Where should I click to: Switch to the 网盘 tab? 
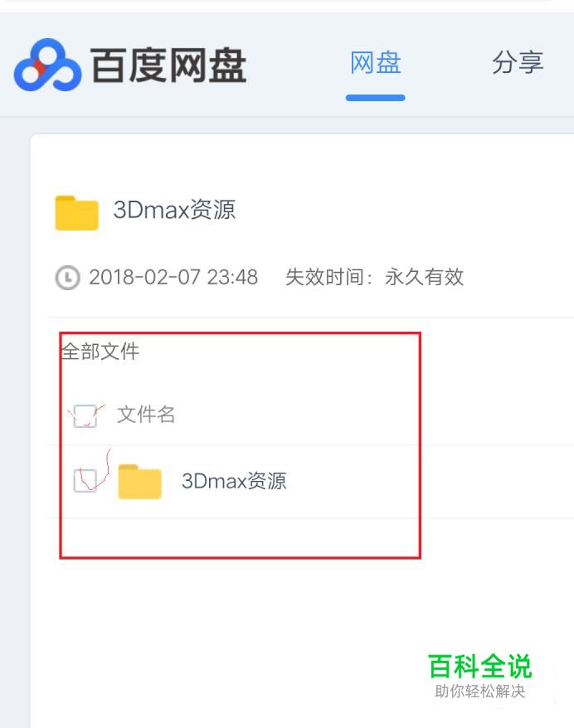click(x=375, y=63)
